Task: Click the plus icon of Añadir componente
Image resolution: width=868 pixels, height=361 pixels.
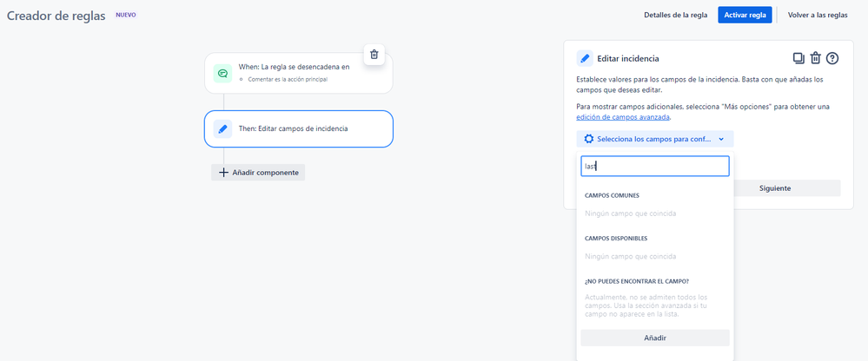Action: click(x=223, y=173)
